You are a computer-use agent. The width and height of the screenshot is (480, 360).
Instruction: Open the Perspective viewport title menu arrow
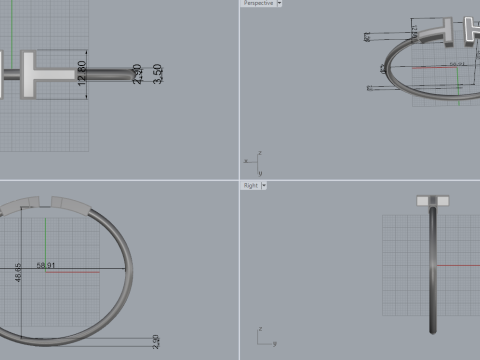coord(279,3)
